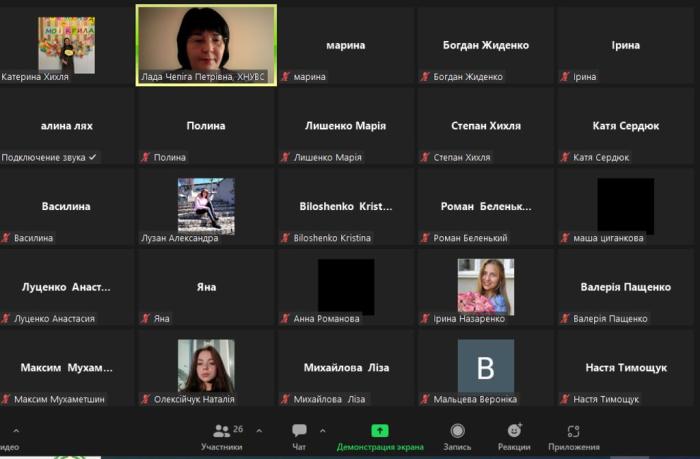The height and width of the screenshot is (459, 700).
Task: Select Олексійчук Наталія's profile photo tile
Action: pos(206,366)
